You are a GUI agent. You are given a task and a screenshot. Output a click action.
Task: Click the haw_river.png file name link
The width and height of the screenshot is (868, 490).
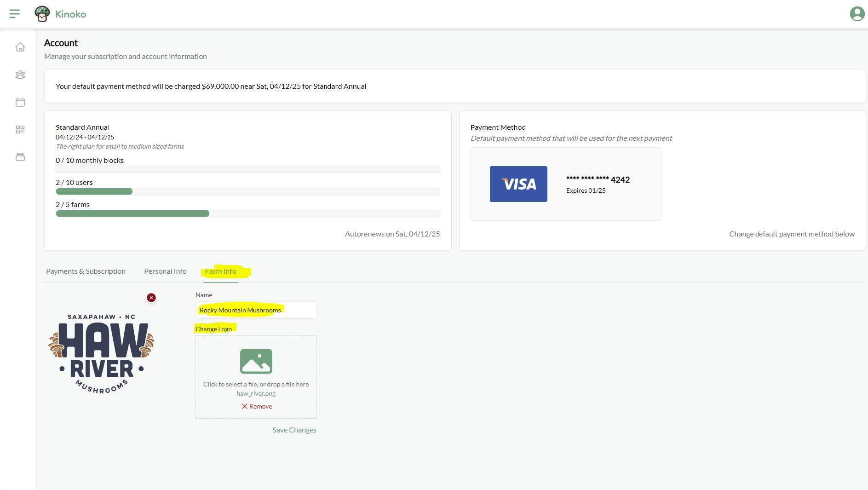(256, 393)
